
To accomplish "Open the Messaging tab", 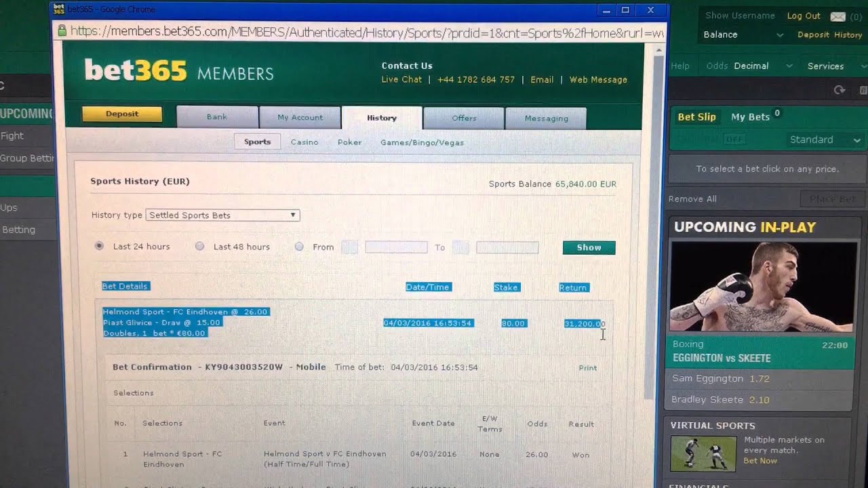I will [546, 119].
